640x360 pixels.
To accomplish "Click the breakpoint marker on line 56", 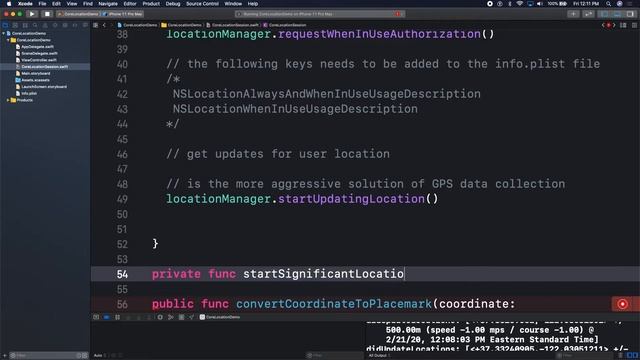I will tap(622, 304).
